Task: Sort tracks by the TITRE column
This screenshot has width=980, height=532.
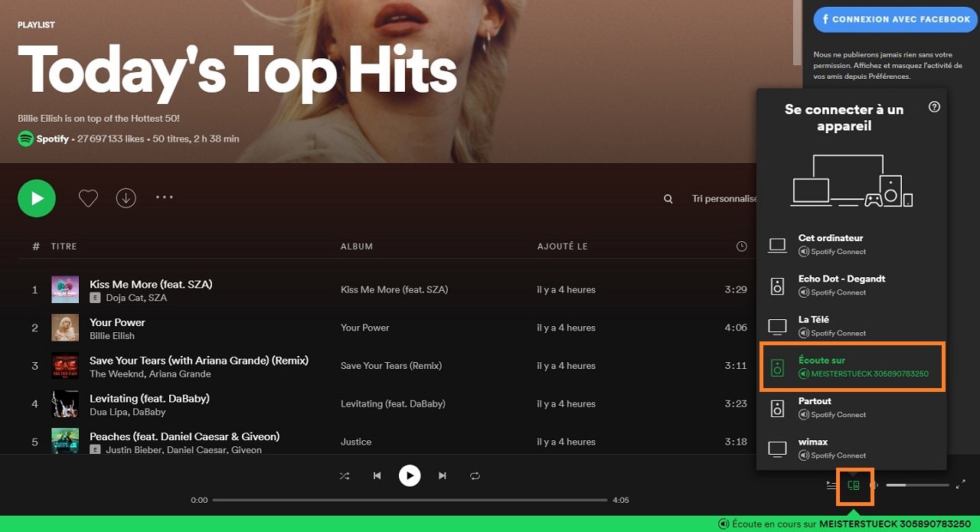Action: coord(64,246)
